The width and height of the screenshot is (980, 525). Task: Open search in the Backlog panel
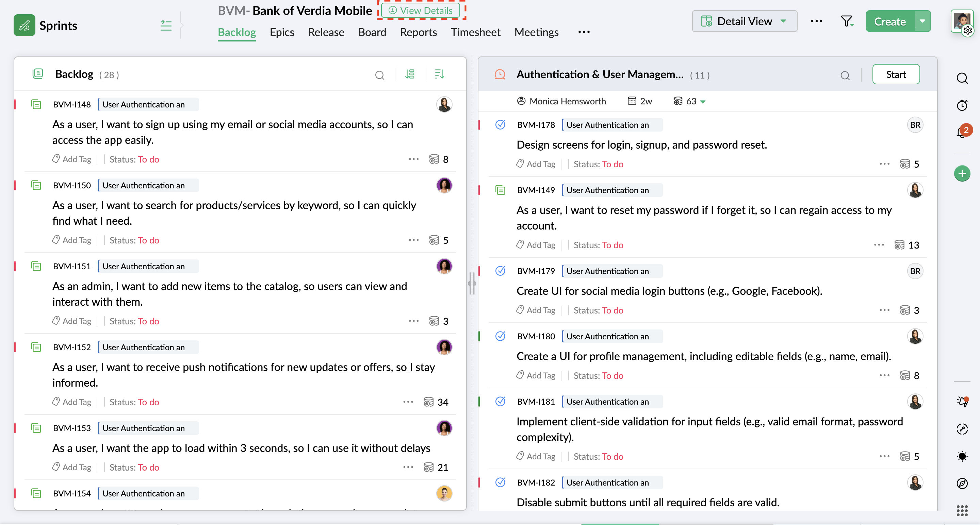point(379,75)
